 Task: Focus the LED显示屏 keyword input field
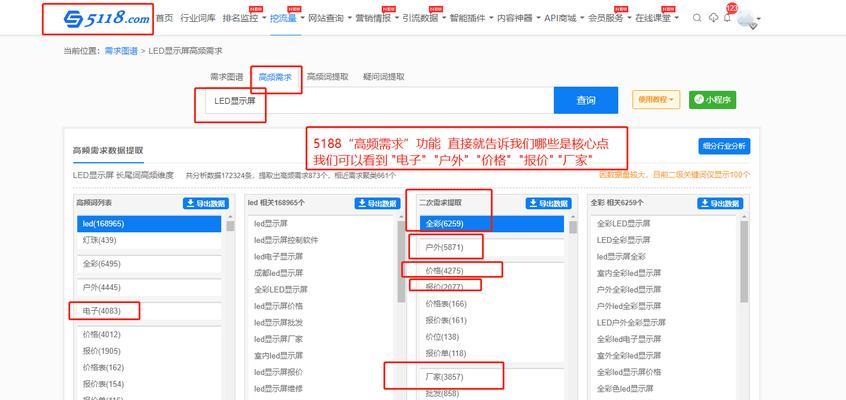click(379, 100)
